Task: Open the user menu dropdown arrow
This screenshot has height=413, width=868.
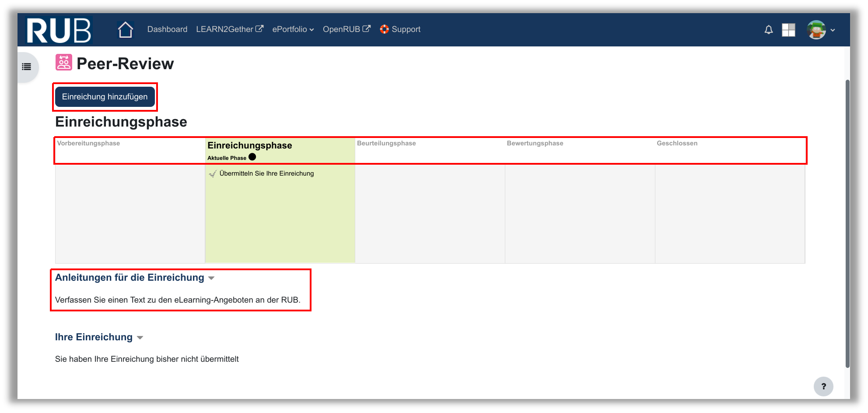Action: 833,30
